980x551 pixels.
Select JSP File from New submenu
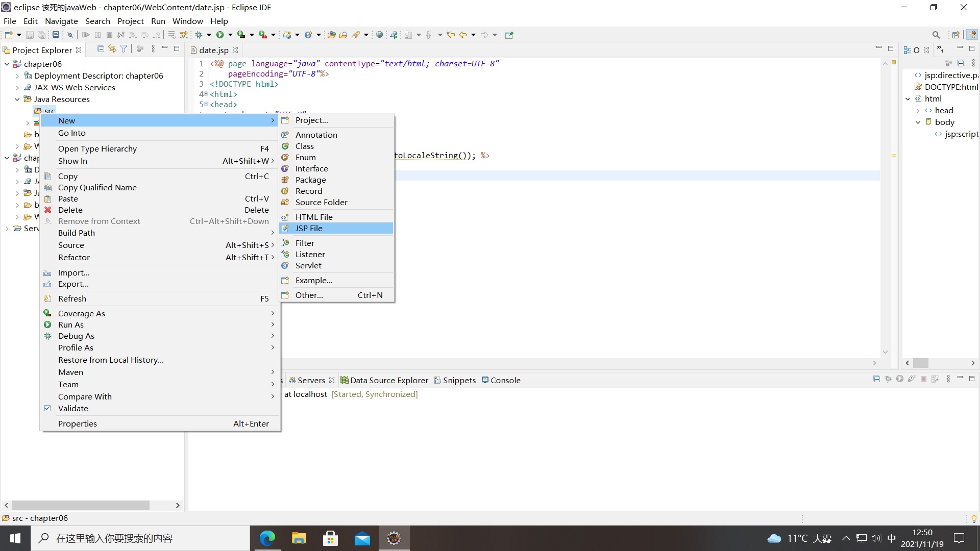click(x=309, y=228)
